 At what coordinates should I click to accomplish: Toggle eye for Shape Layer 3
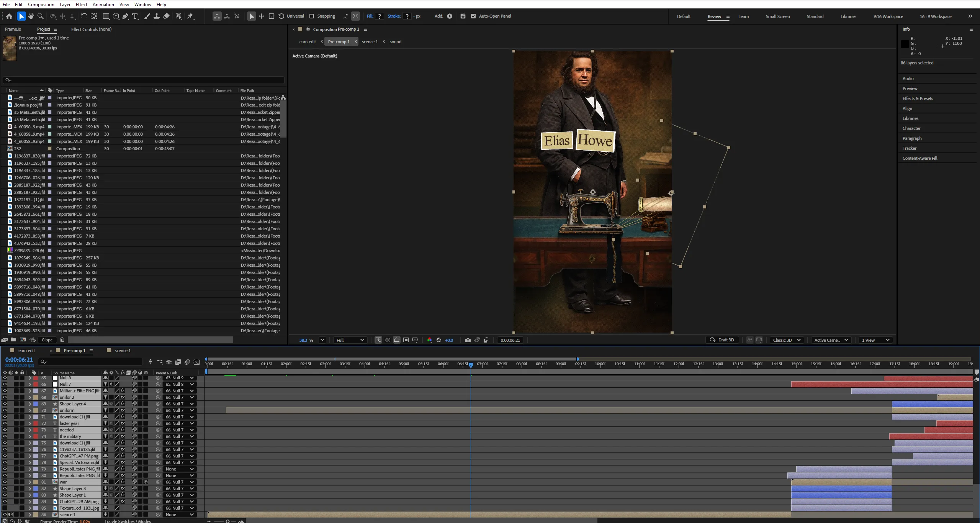point(5,489)
